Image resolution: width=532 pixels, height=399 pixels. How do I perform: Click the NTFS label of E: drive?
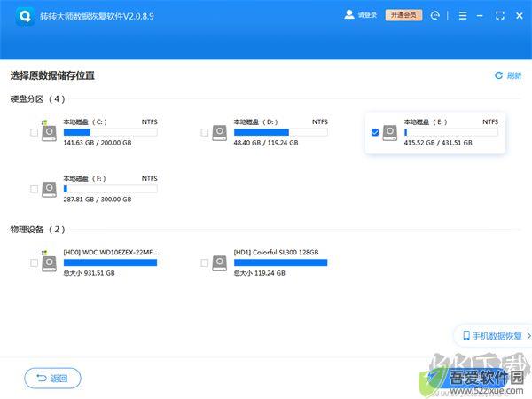pos(490,121)
